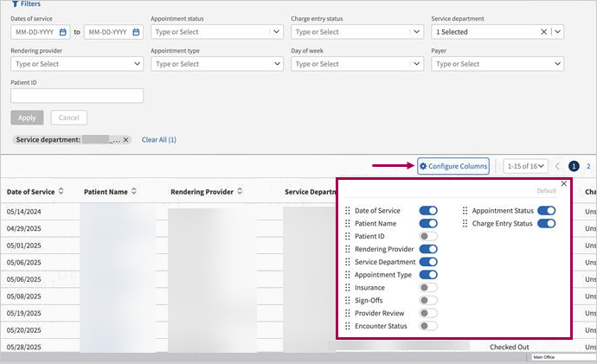Clear the Service department selection
This screenshot has width=597, height=364.
(544, 32)
